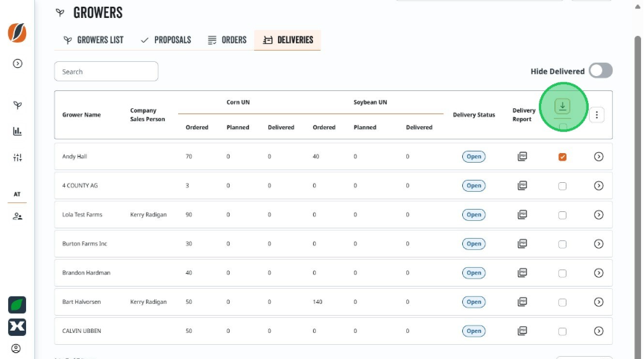Click the user profile icon at sidebar bottom
644x359 pixels.
[x=16, y=349]
